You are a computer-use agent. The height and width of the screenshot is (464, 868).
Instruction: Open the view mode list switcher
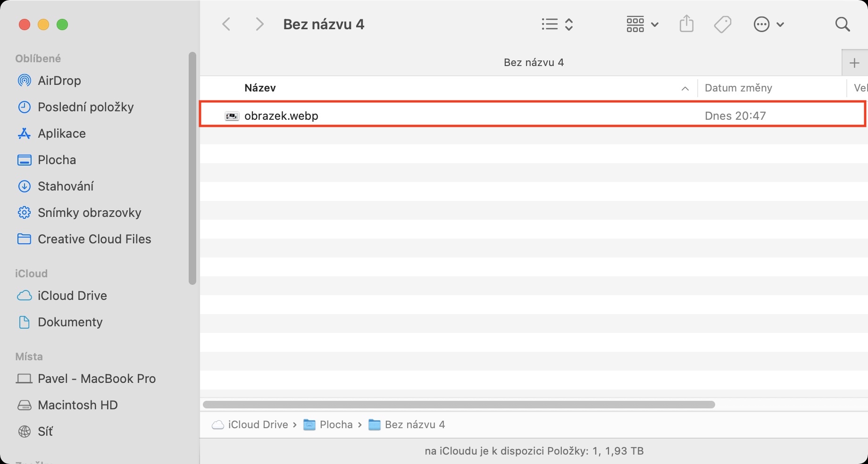557,24
